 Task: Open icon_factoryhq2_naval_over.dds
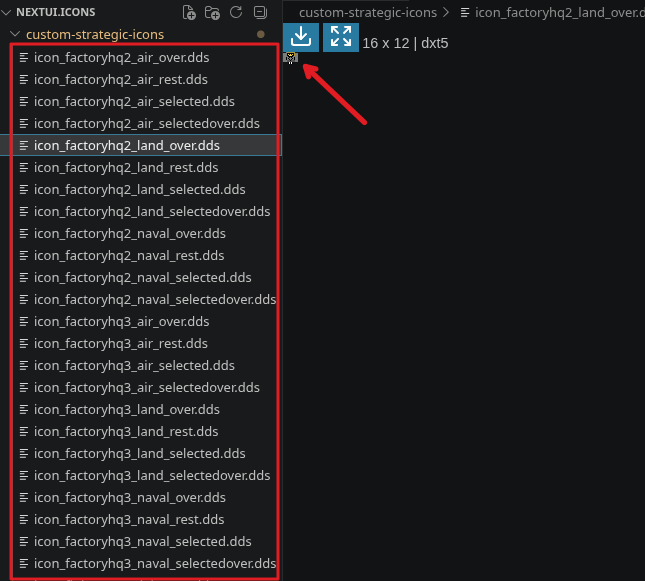click(130, 233)
